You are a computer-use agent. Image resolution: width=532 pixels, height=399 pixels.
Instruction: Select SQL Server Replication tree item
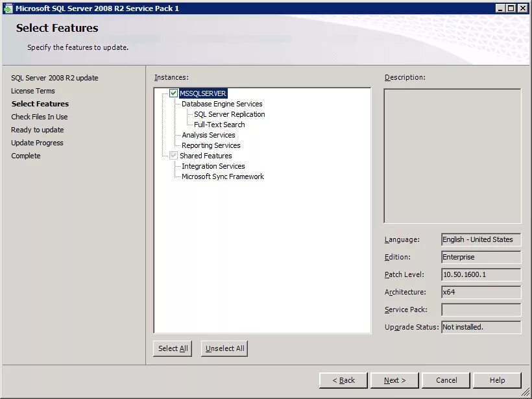(230, 114)
